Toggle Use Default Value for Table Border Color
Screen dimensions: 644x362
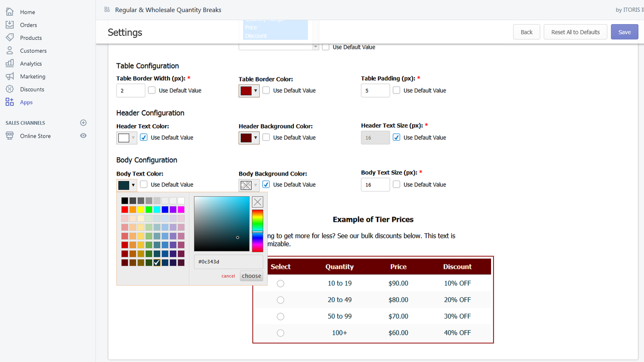[x=266, y=90]
